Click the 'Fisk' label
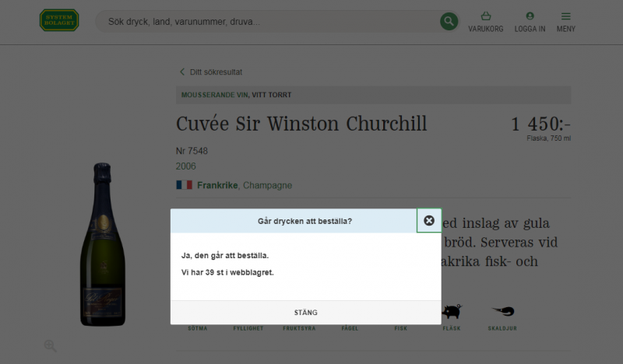 tap(401, 328)
